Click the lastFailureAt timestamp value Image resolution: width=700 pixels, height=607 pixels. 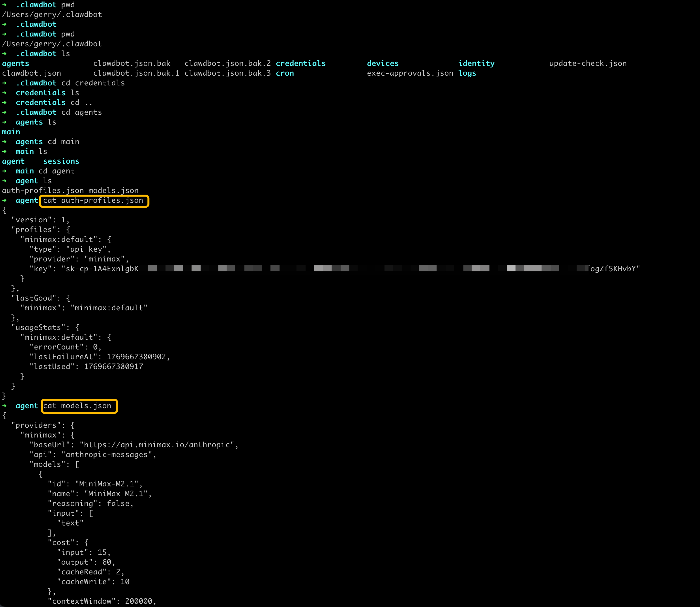[136, 357]
